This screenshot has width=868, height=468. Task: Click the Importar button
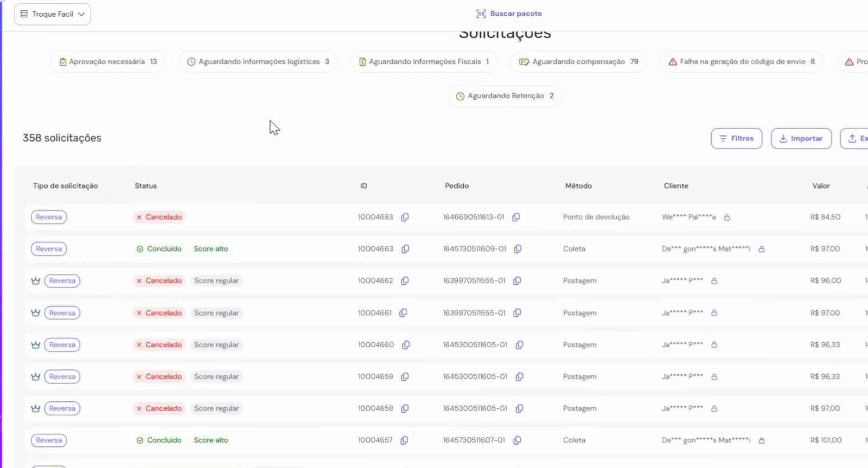pyautogui.click(x=801, y=138)
